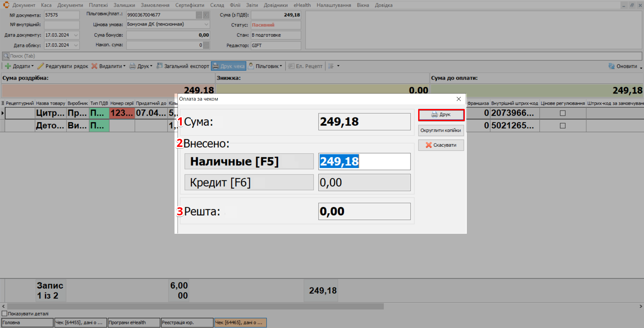The image size is (644, 328).
Task: Tick Цінове регулювання checkbox in second row
Action: click(x=563, y=126)
